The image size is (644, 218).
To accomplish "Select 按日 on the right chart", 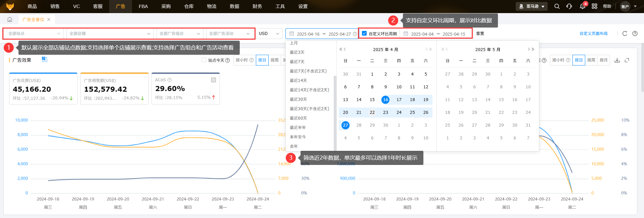I will point(579,60).
